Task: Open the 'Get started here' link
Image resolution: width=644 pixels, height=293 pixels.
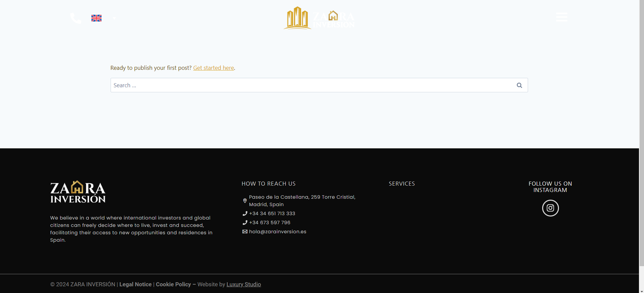Action: coord(213,68)
